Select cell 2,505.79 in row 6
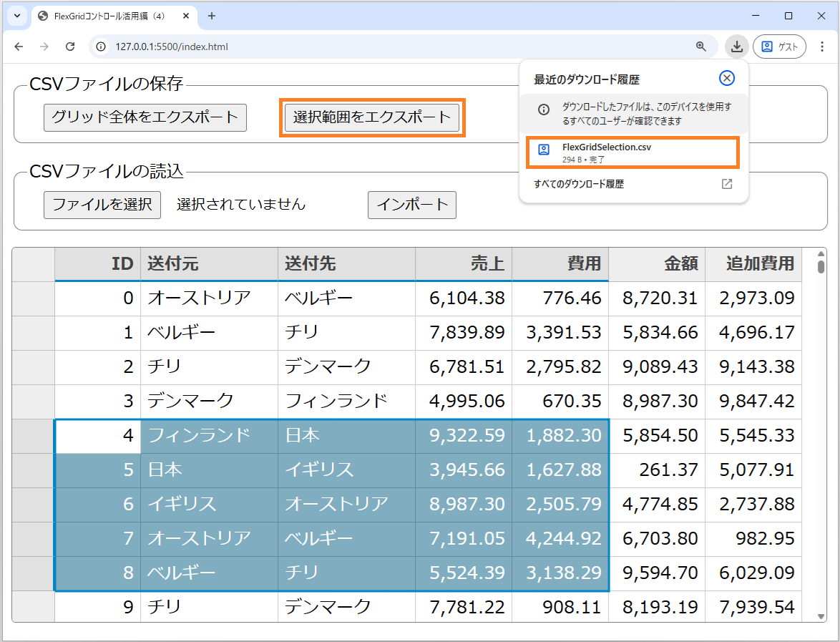Screen dimensions: 840x642 560,505
